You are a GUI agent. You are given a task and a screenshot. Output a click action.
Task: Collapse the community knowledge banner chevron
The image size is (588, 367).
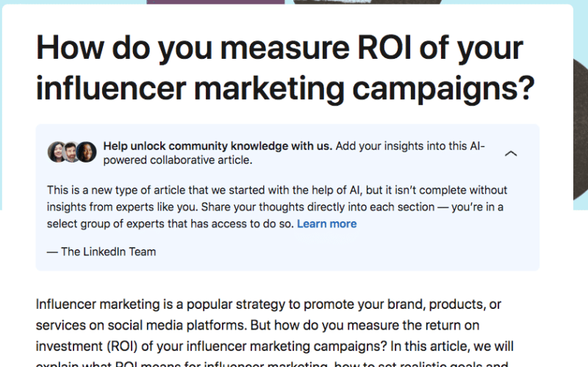pyautogui.click(x=511, y=153)
